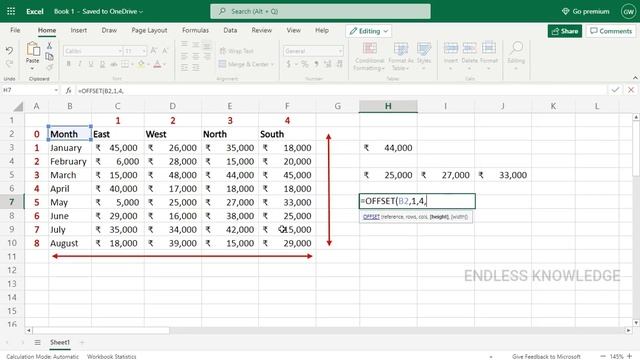
Task: Click the search box
Action: pos(320,11)
